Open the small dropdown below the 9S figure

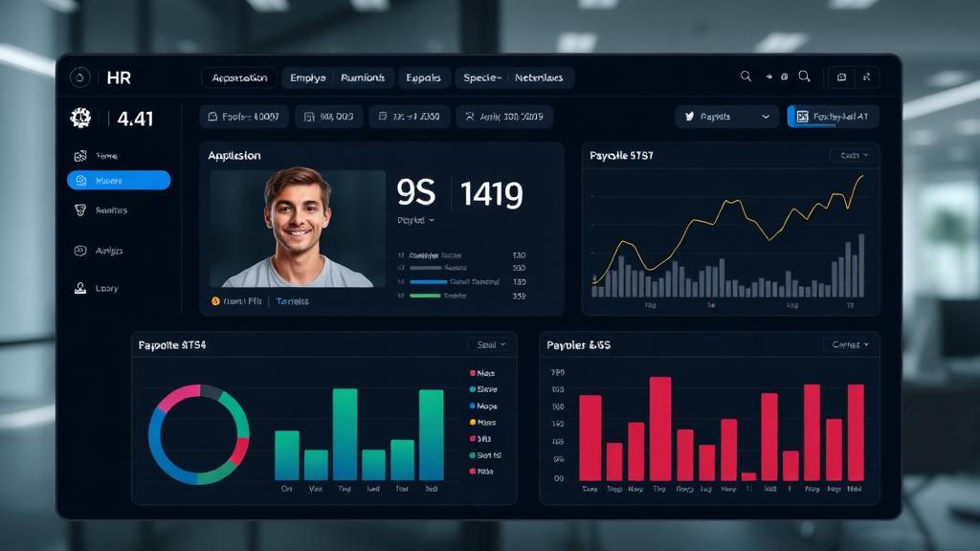pos(415,220)
